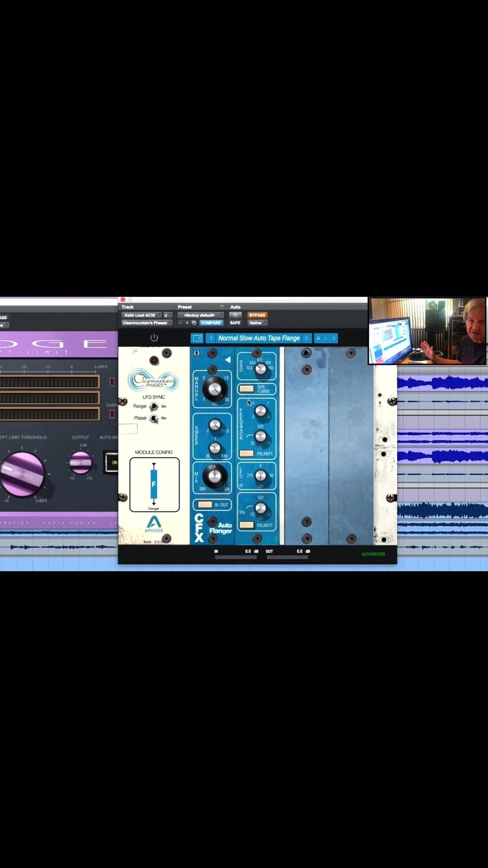Click the Soft Limit Threshold knob in Apogee window

(22, 474)
